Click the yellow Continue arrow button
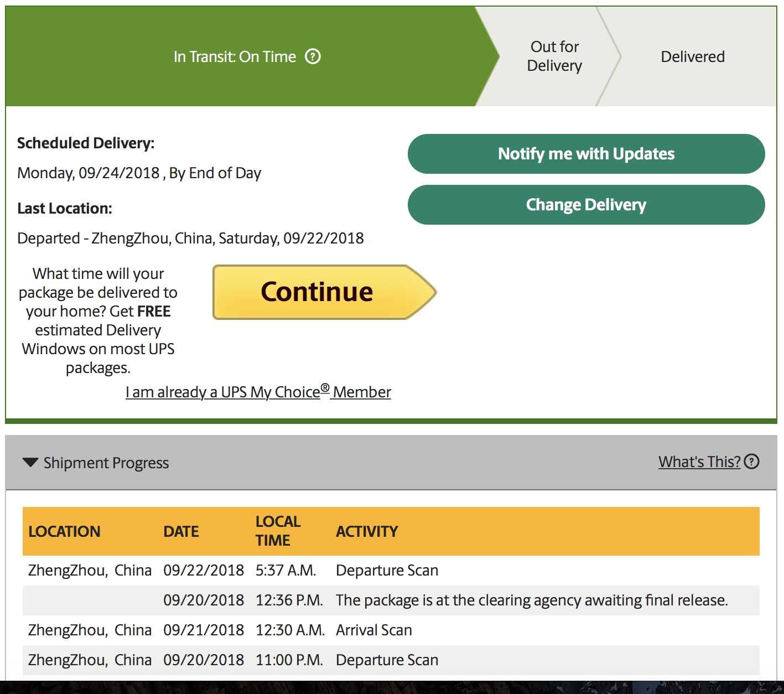 [x=325, y=292]
